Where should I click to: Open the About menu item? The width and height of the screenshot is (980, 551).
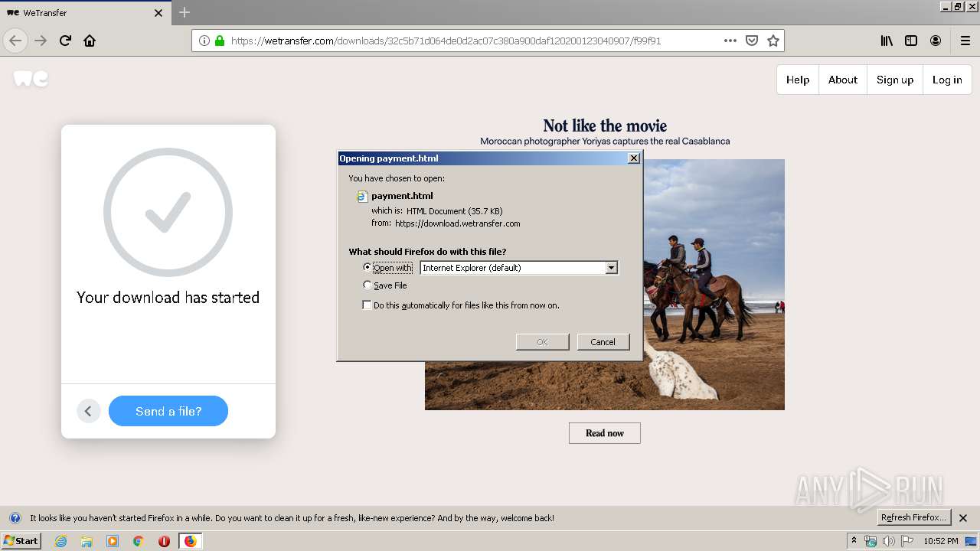coord(843,80)
